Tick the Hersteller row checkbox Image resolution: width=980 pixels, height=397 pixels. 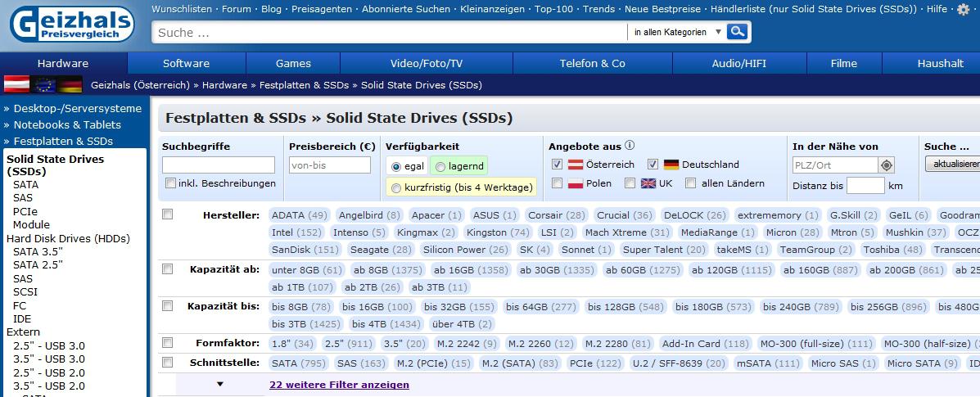[x=168, y=214]
